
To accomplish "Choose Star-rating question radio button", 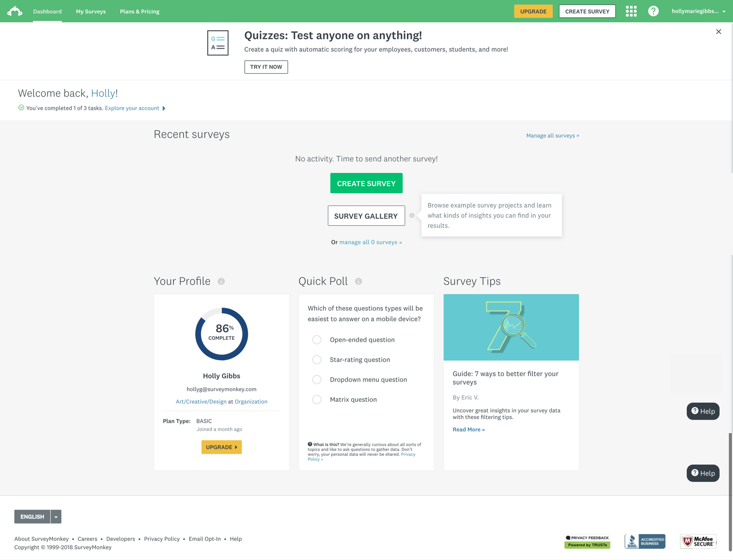I will (317, 360).
